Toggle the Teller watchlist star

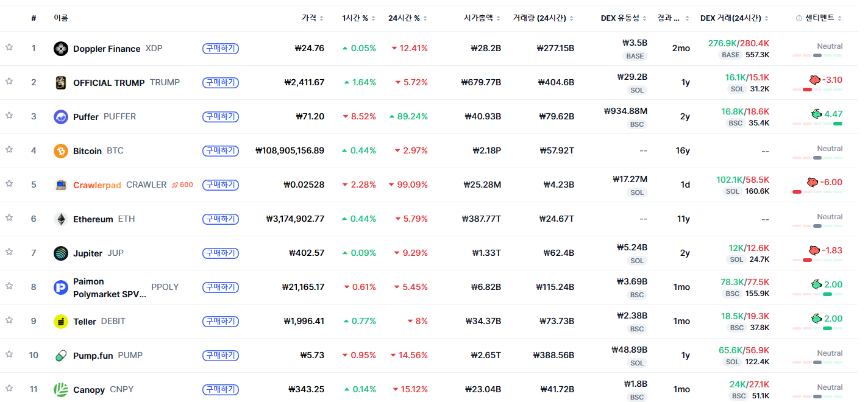pyautogui.click(x=9, y=320)
